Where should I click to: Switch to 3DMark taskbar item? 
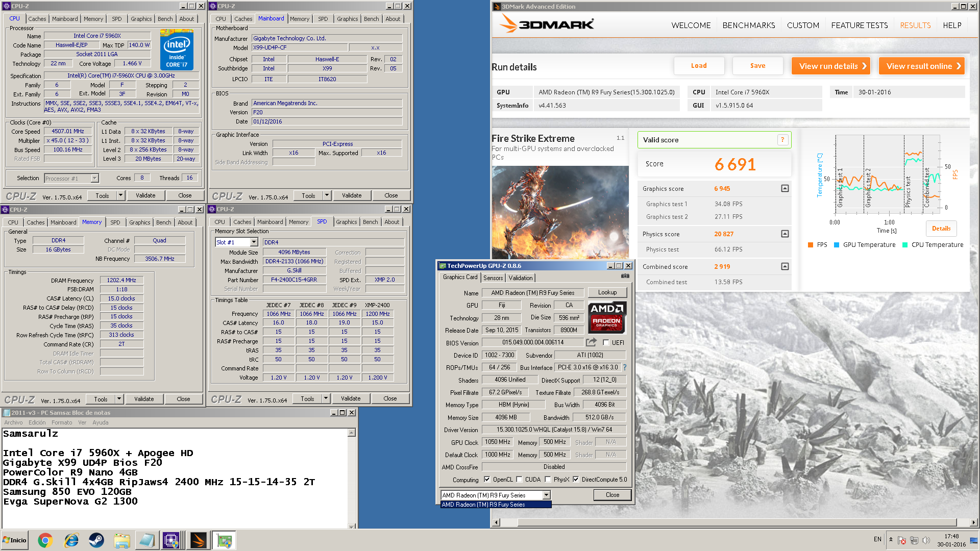tap(198, 540)
